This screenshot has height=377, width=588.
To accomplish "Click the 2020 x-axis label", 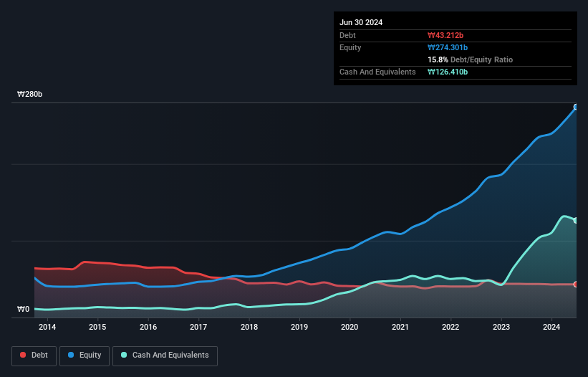I will pyautogui.click(x=350, y=327).
